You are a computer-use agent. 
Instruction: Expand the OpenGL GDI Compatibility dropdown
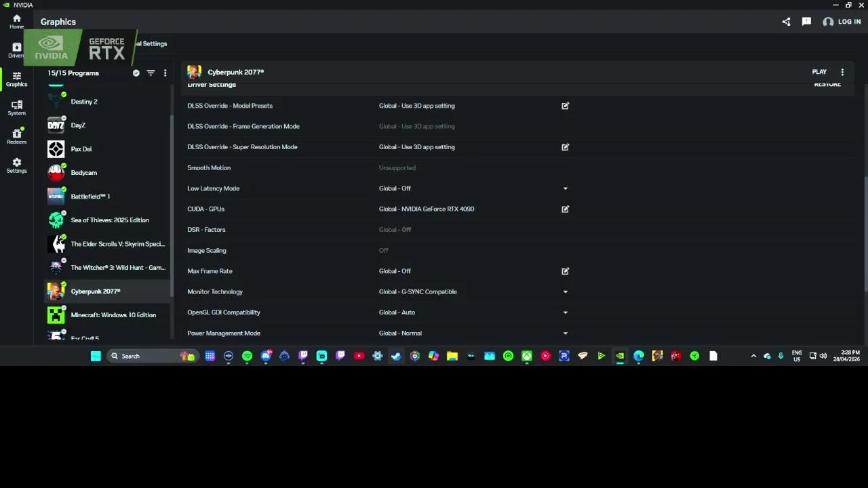(x=565, y=312)
